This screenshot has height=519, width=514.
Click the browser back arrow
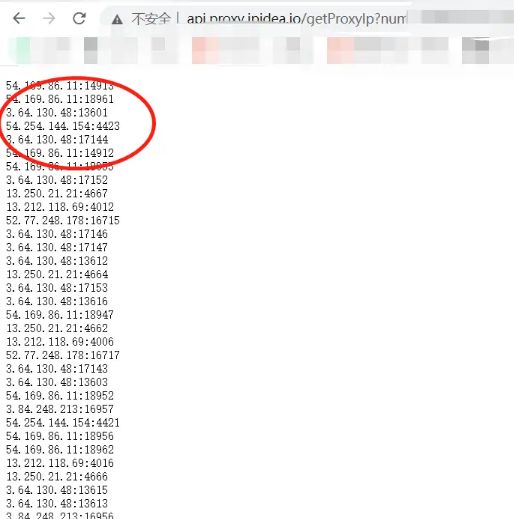(x=19, y=18)
